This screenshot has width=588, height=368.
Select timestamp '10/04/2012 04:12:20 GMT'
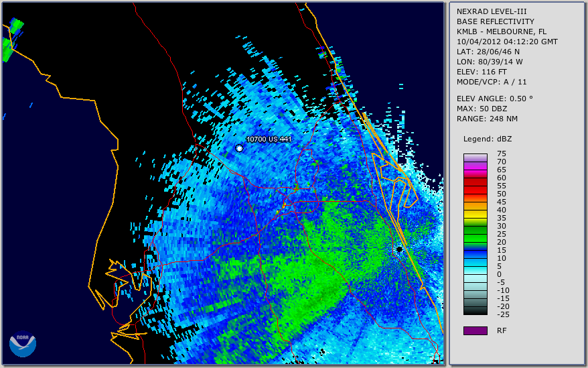507,42
